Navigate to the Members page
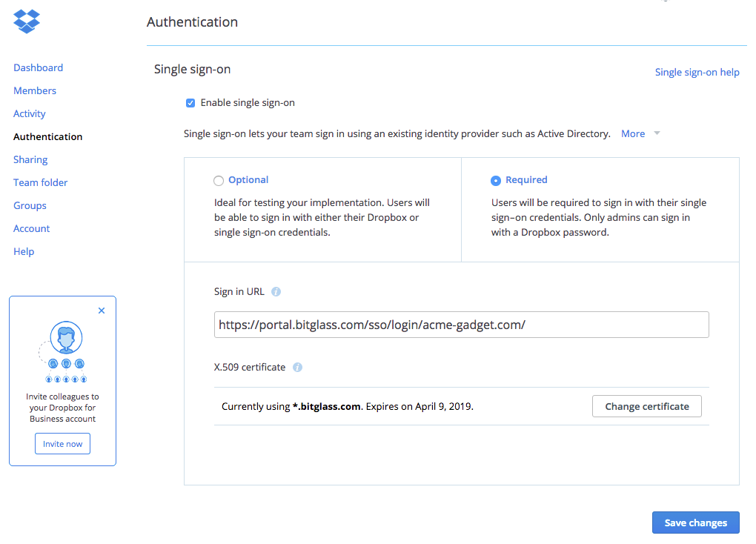This screenshot has width=756, height=544. [34, 90]
